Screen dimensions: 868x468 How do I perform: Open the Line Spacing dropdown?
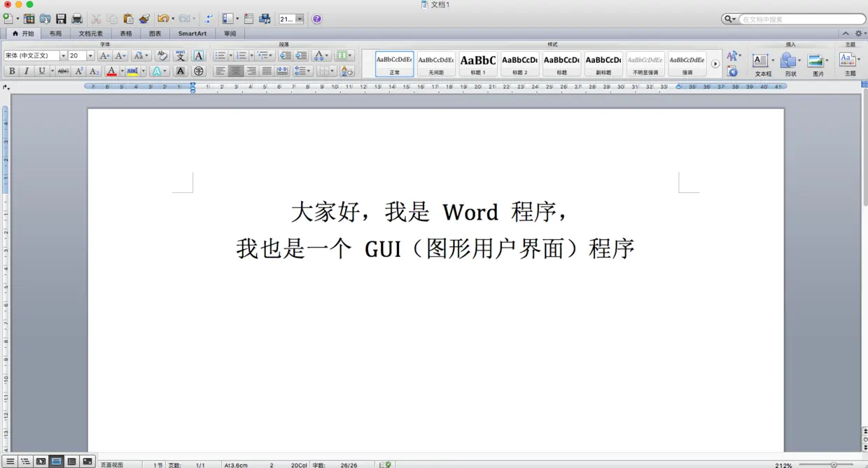[302, 71]
